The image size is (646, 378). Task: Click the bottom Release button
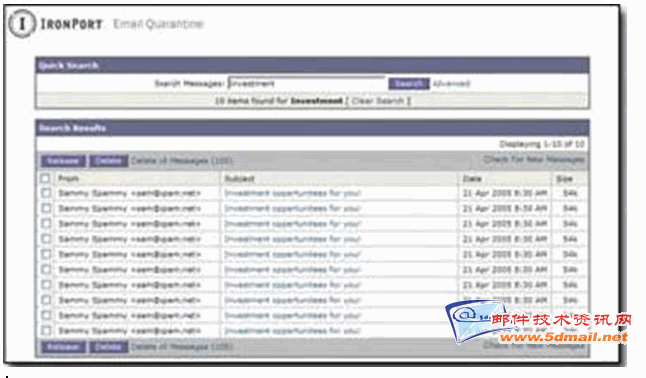(x=63, y=347)
